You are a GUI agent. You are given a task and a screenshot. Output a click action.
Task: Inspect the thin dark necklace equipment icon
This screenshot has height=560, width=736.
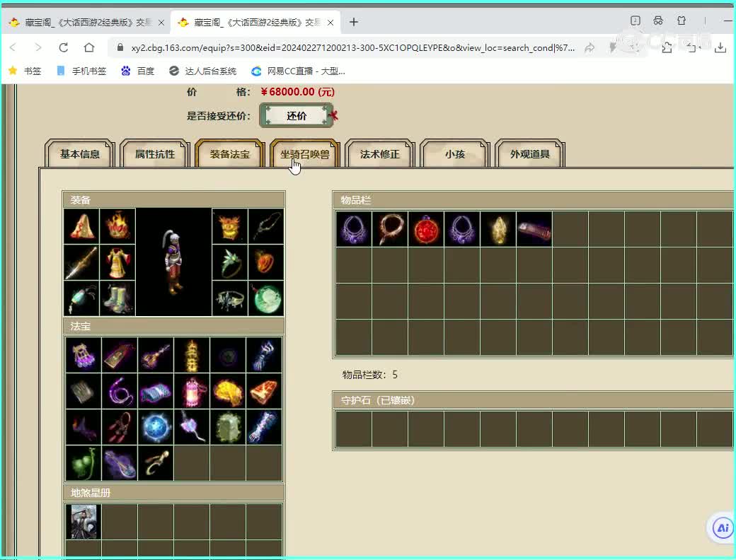(265, 226)
